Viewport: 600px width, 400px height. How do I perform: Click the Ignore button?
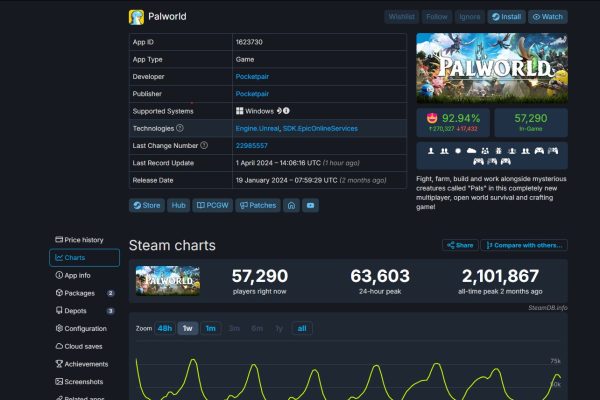(470, 17)
